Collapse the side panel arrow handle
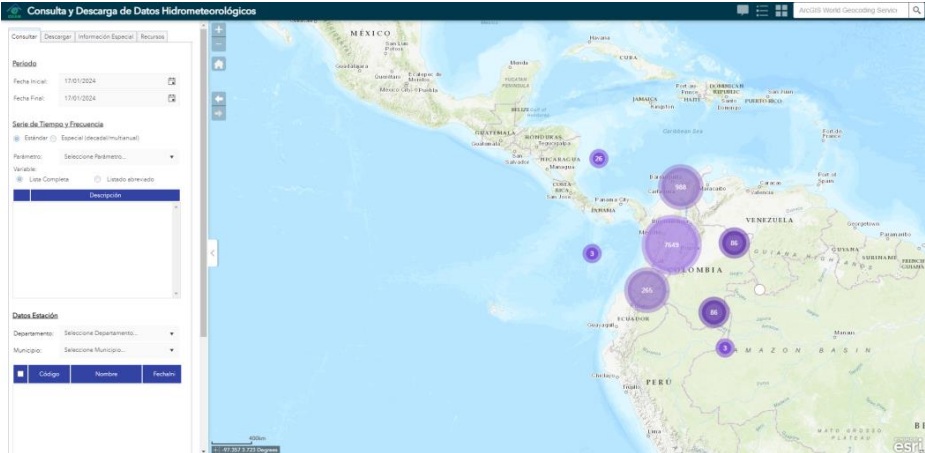Screen dimensions: 925x453 tap(212, 253)
